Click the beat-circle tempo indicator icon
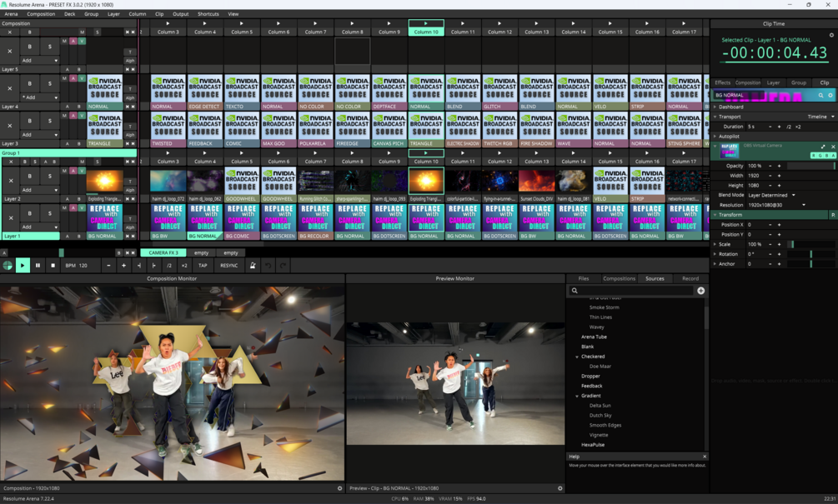 8,265
